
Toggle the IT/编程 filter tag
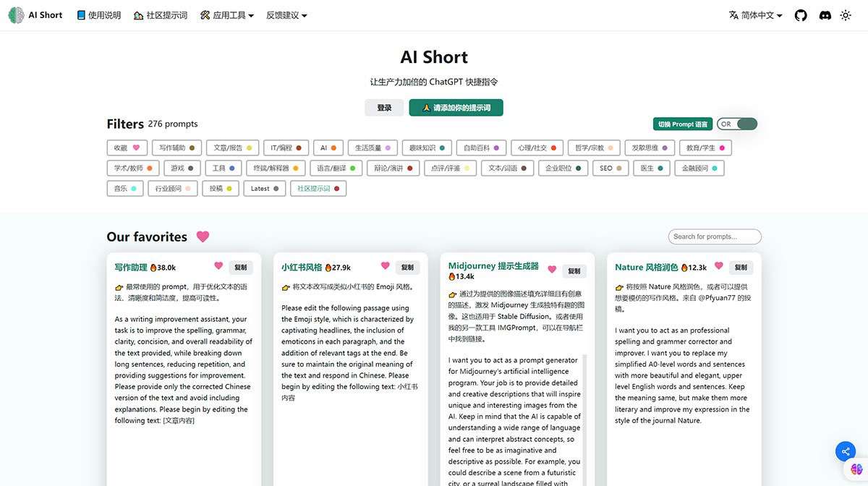pos(286,148)
